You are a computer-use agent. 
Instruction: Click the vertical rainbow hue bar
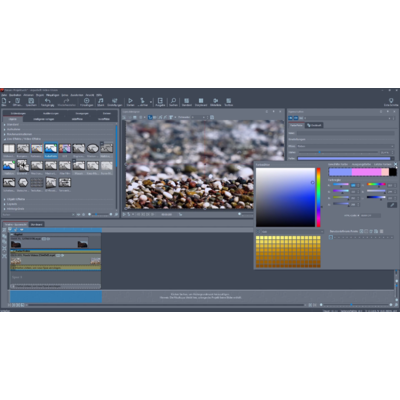click(x=318, y=197)
